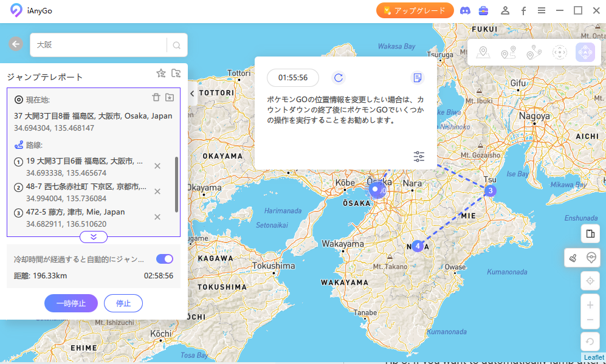Image resolution: width=606 pixels, height=364 pixels.
Task: Zoom in using the plus control
Action: tap(590, 304)
